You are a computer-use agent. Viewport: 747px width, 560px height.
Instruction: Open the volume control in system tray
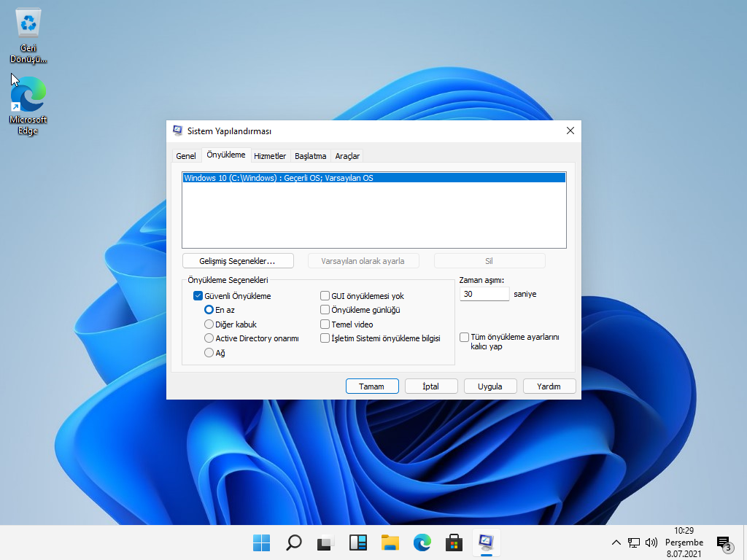pos(651,542)
